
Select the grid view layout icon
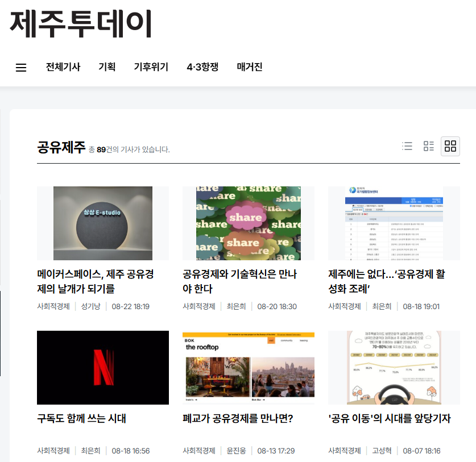pyautogui.click(x=450, y=146)
